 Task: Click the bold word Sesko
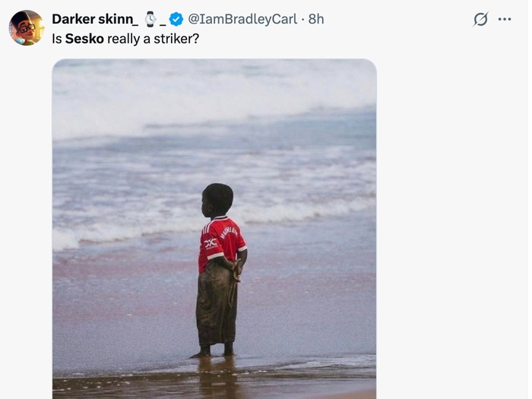point(84,39)
